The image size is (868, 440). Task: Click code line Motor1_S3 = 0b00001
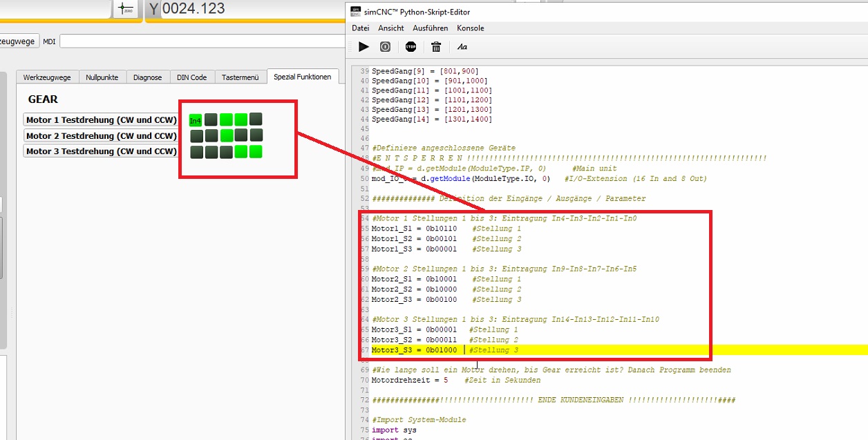point(446,249)
